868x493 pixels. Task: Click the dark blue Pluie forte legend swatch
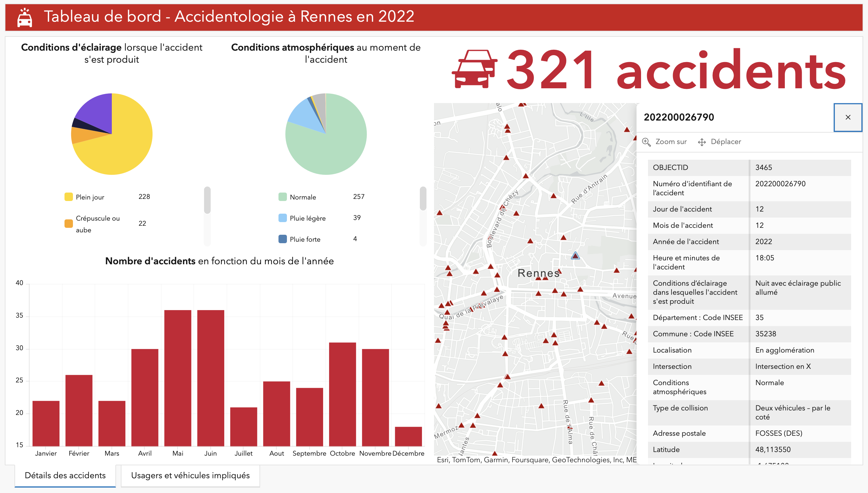point(282,239)
